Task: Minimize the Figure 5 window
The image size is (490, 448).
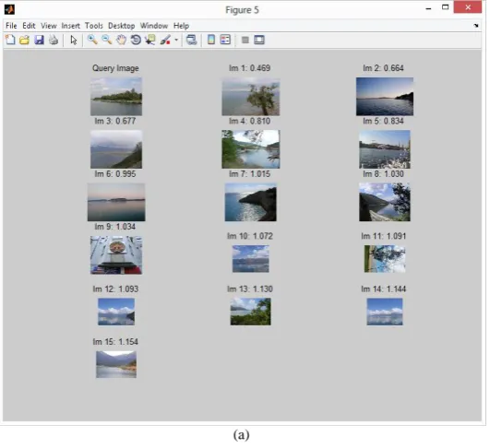Action: tap(428, 8)
